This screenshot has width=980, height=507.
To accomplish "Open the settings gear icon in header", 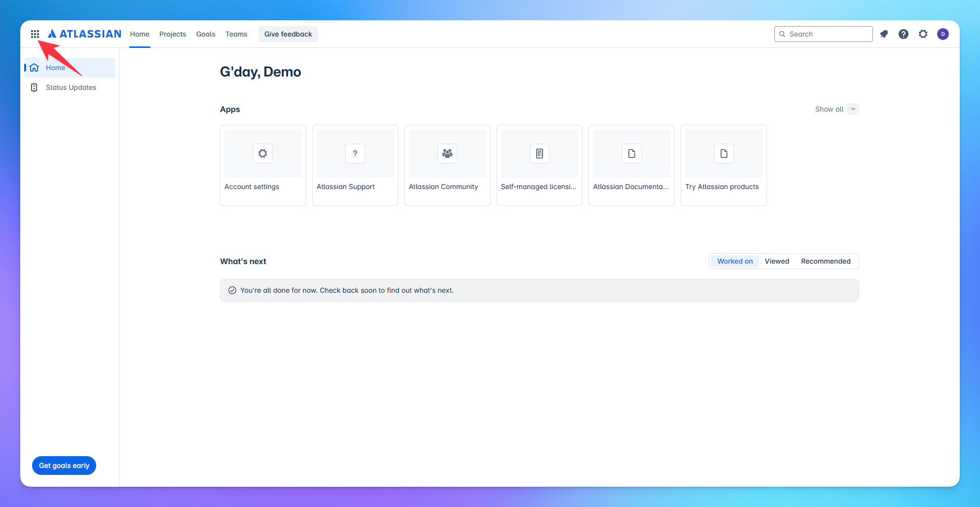I will 923,34.
